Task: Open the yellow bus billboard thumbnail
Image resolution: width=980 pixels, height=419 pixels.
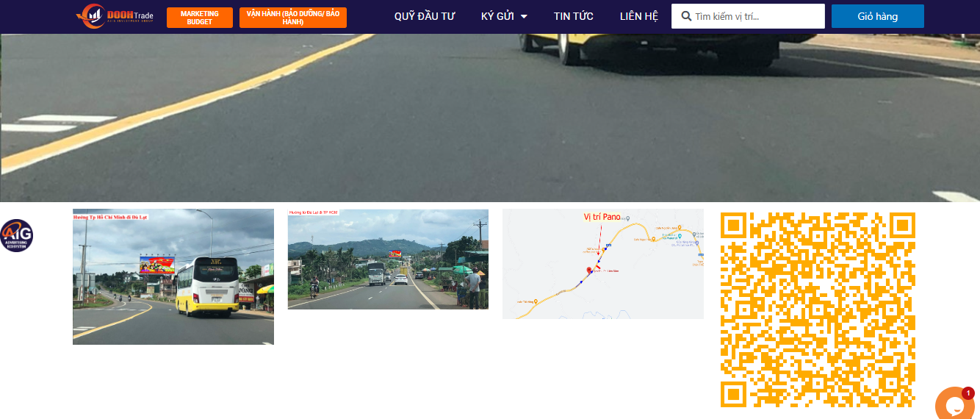Action: pos(173,276)
